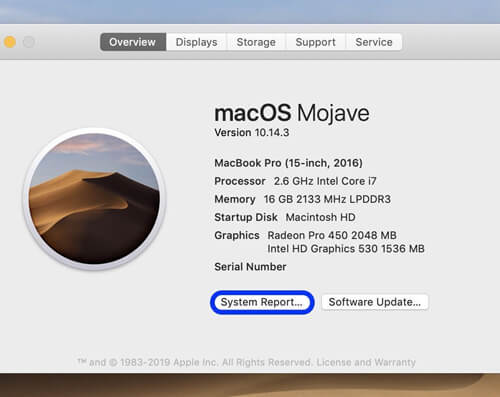
Task: Minimize window with the yellow button
Action: 10,42
